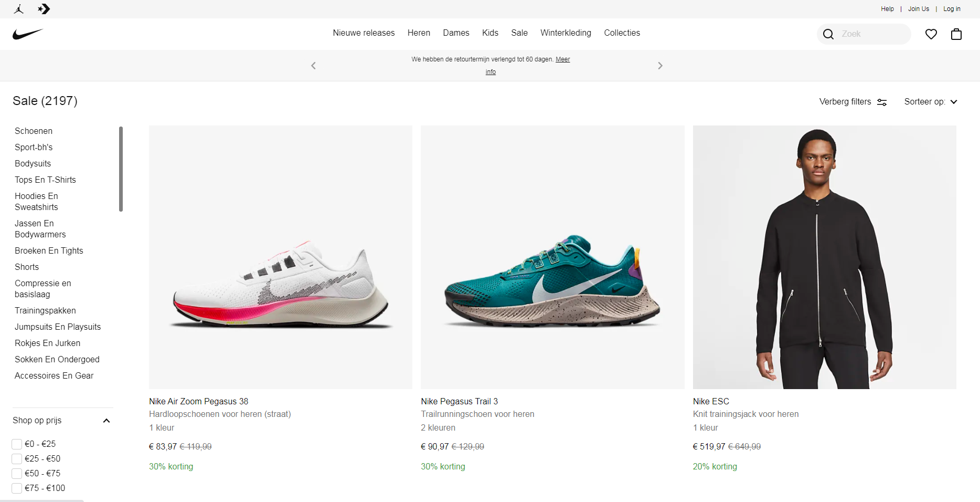Open Nike Pegasus Trail 3 shoe image
980x502 pixels.
552,257
